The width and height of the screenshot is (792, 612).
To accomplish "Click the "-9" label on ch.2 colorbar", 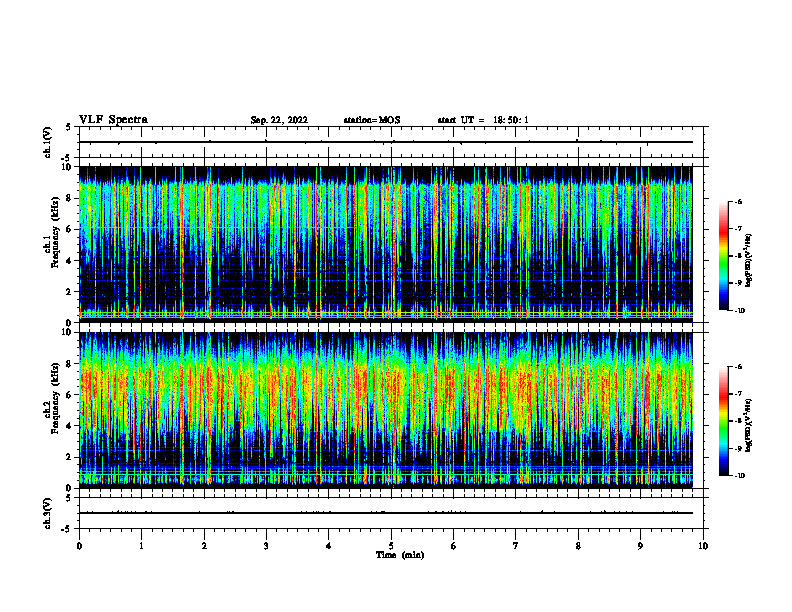I will pos(738,448).
